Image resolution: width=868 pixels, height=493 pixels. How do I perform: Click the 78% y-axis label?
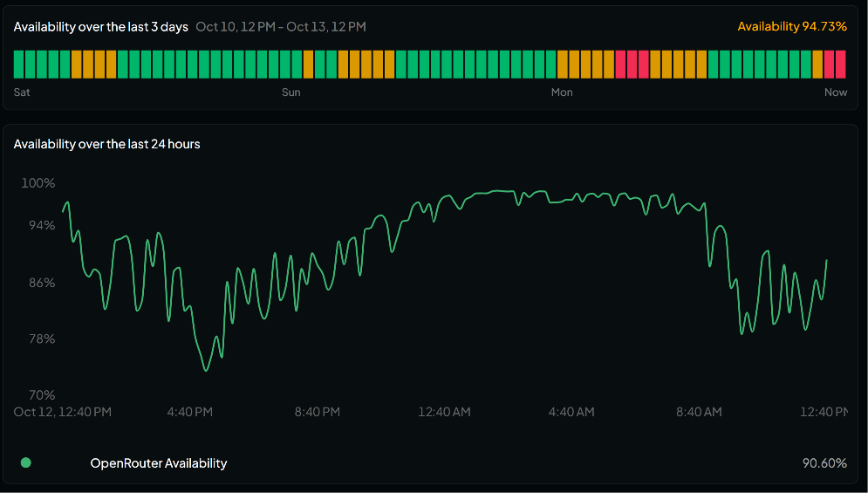pos(42,339)
